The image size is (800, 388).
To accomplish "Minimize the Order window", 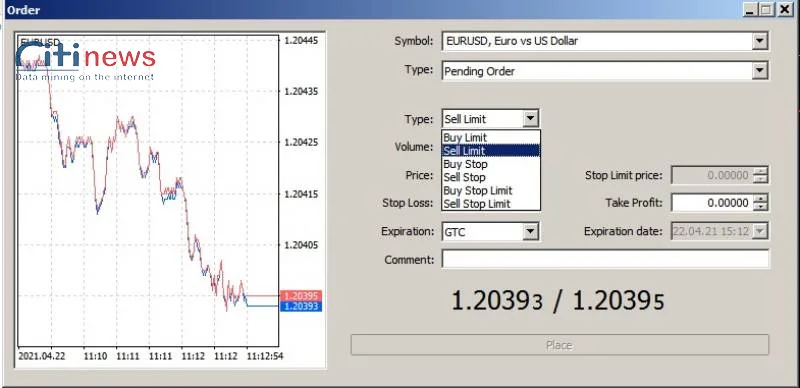I will (749, 10).
